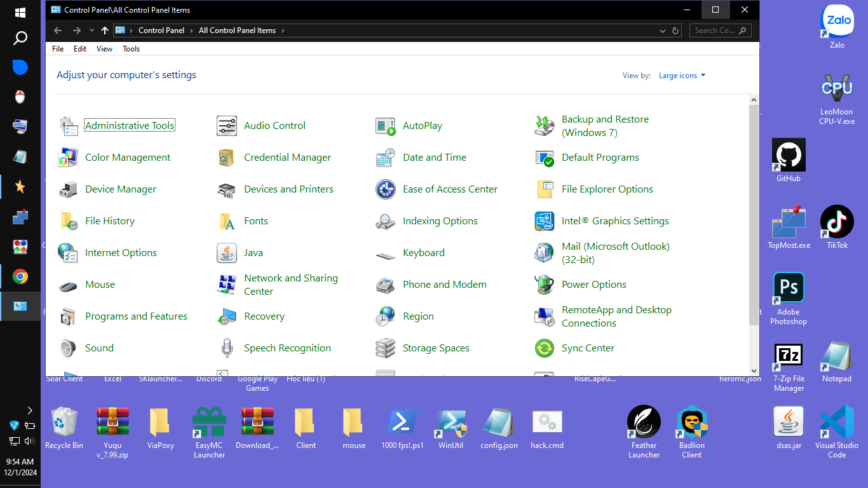The width and height of the screenshot is (868, 488).
Task: Click the Intel Graphics Settings icon
Action: [x=545, y=221]
